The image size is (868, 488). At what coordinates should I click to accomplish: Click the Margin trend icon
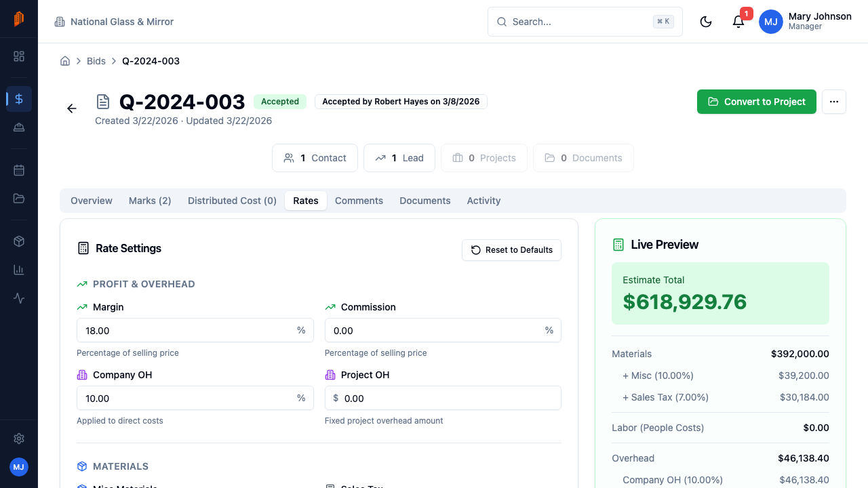82,307
